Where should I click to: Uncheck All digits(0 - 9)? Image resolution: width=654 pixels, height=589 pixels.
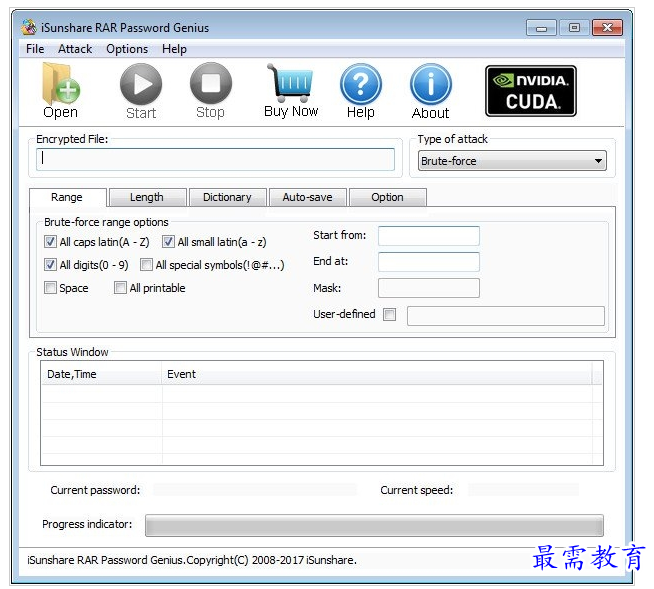tap(50, 264)
